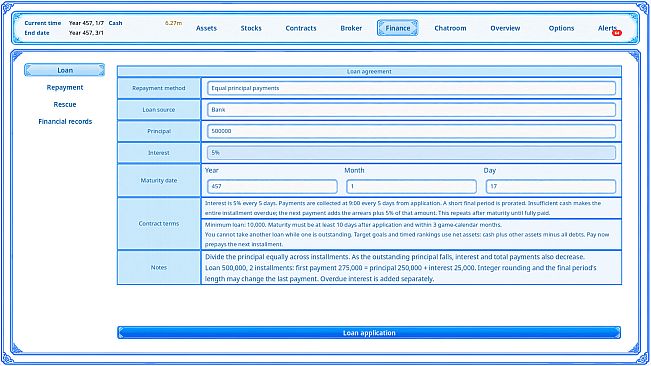Image resolution: width=651 pixels, height=366 pixels.
Task: Click the maturity Year field
Action: pyautogui.click(x=272, y=186)
